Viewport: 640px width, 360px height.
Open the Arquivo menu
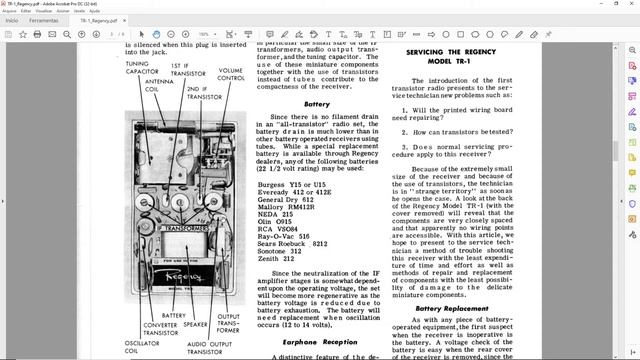(x=9, y=11)
